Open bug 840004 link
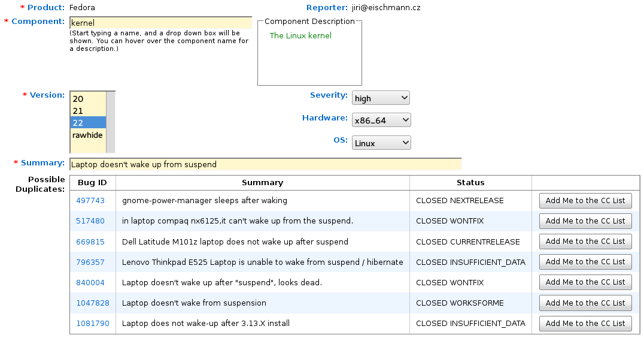Screen dimensions: 644x338 click(x=90, y=282)
